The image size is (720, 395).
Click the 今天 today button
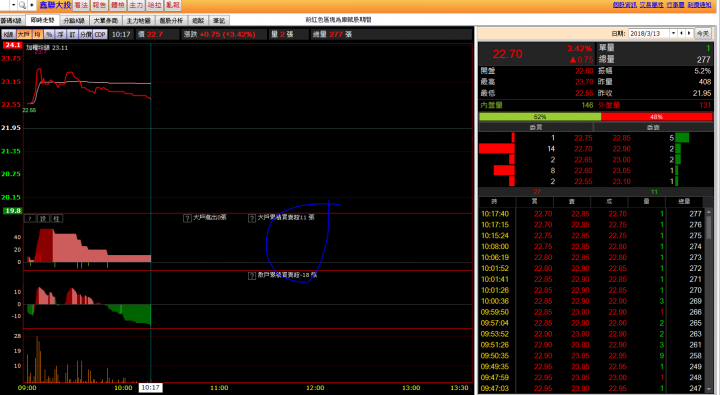tap(703, 34)
